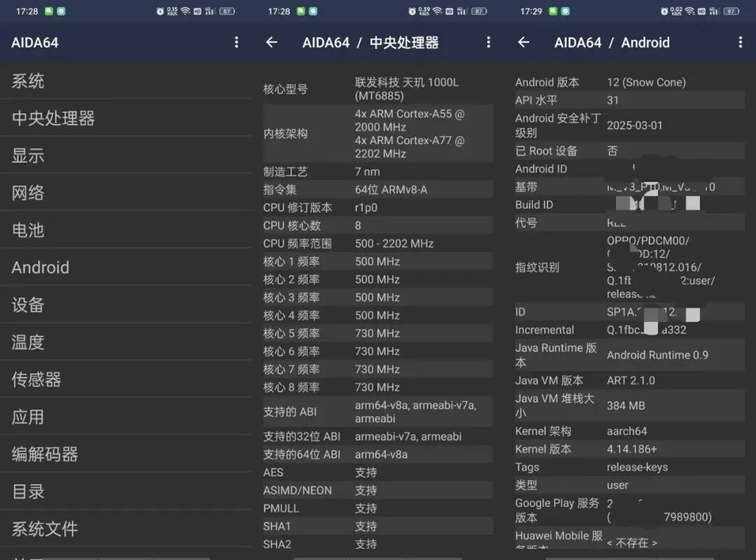Tap Incremental row
Image resolution: width=756 pixels, height=560 pixels.
click(630, 330)
